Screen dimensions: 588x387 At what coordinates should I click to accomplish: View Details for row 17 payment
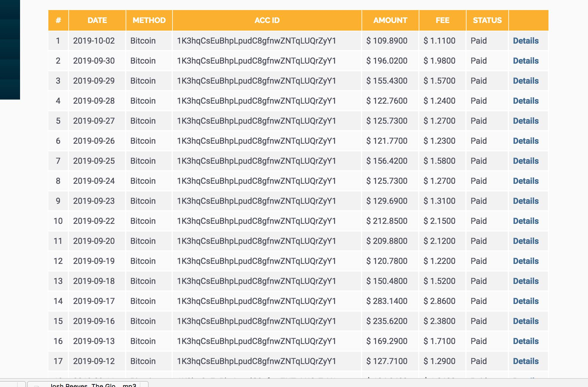click(x=525, y=361)
